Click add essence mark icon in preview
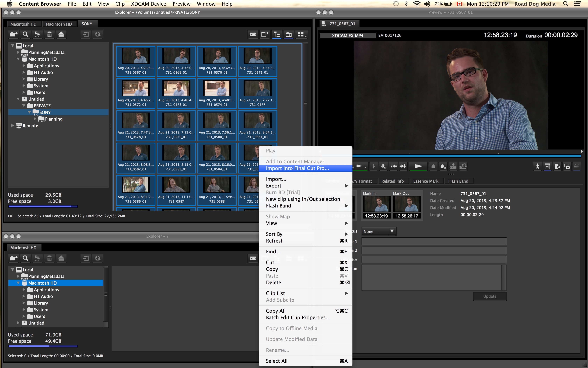The image size is (588, 368). point(433,166)
